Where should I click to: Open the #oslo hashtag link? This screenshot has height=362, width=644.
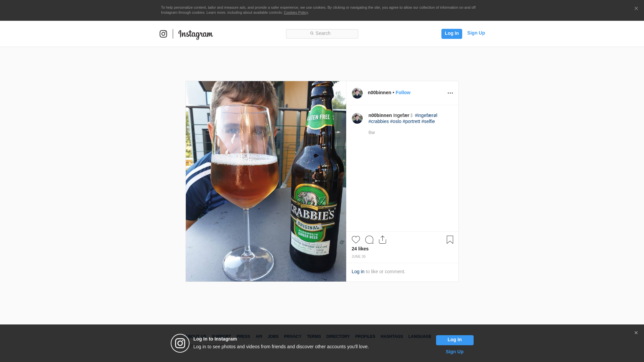point(395,121)
